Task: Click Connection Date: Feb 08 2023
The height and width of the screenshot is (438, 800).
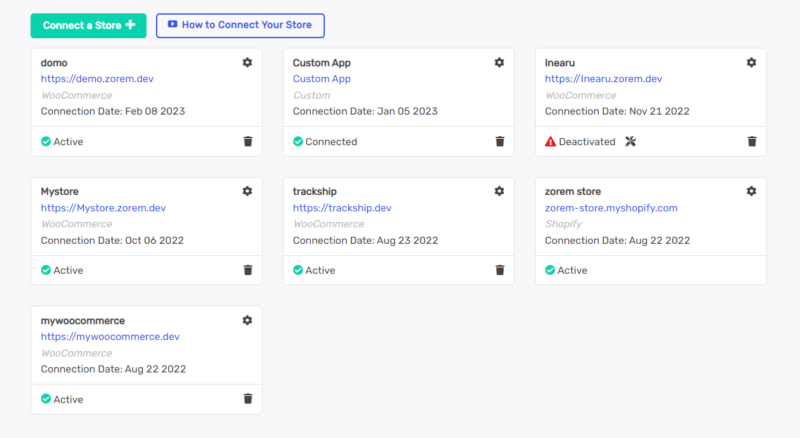Action: 113,111
